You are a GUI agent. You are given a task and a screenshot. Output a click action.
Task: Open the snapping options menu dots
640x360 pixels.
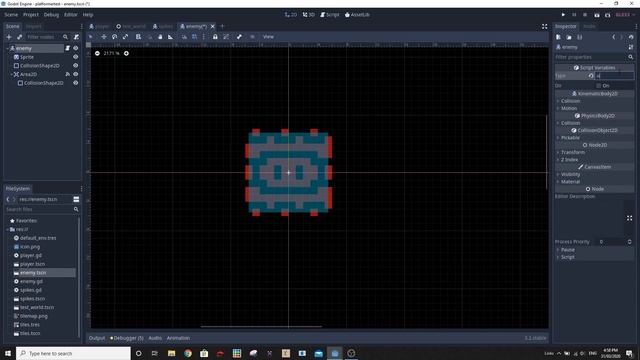click(x=204, y=37)
